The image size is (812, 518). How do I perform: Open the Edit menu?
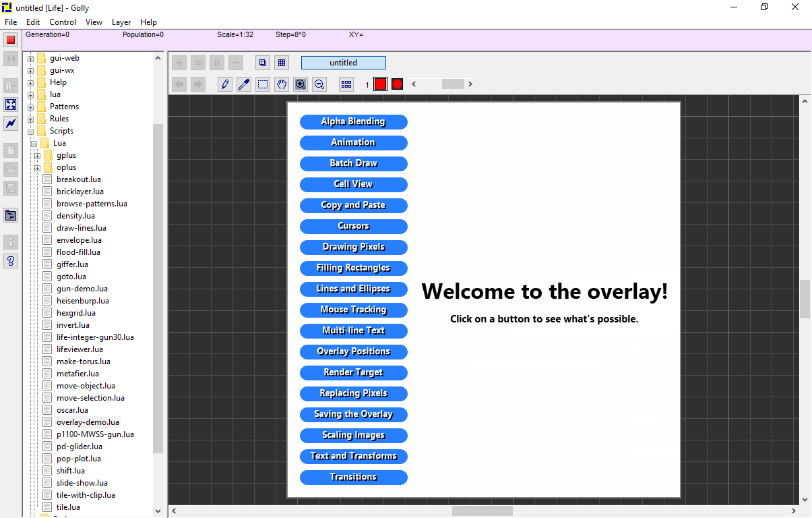33,22
